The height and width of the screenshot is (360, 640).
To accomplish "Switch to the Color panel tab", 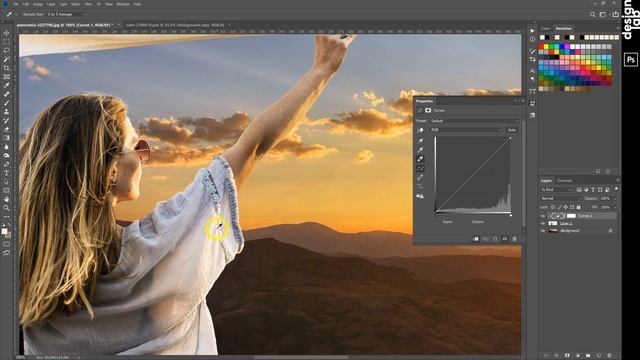I will pyautogui.click(x=546, y=29).
